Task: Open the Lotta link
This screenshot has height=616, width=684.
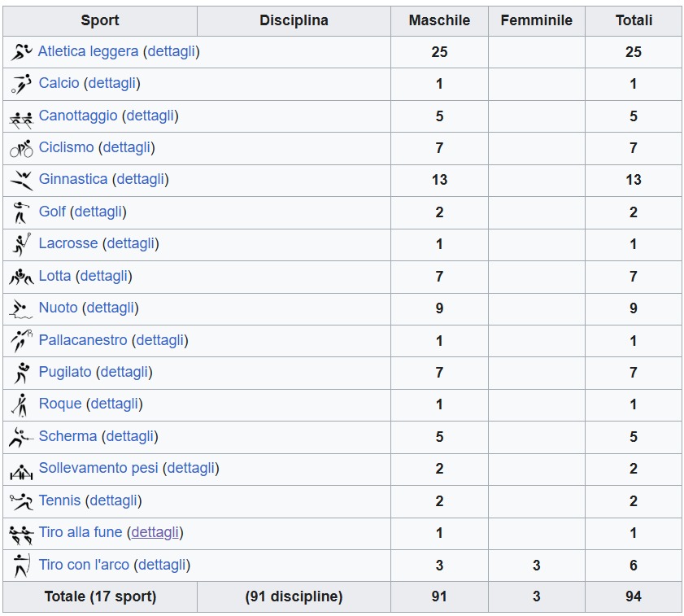Action: (55, 276)
